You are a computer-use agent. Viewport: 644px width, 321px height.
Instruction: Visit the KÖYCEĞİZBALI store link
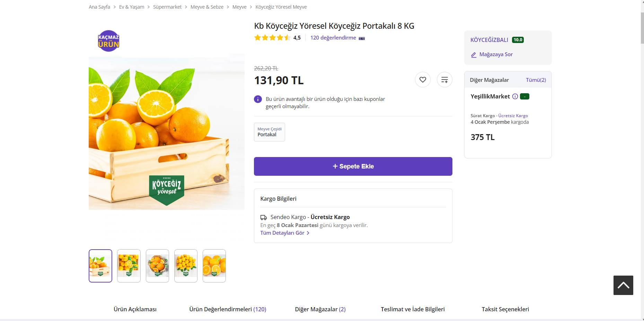coord(489,40)
